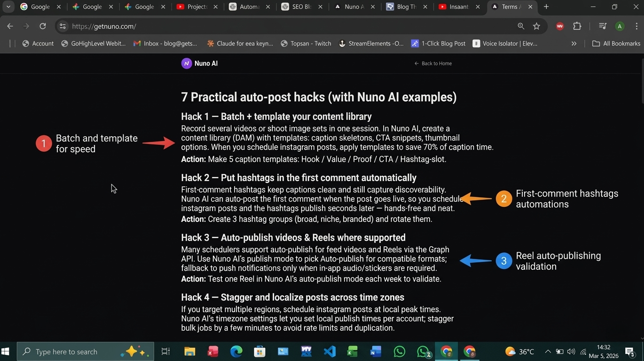The width and height of the screenshot is (644, 361).
Task: Open the All Bookmarks folder
Action: coord(616,44)
